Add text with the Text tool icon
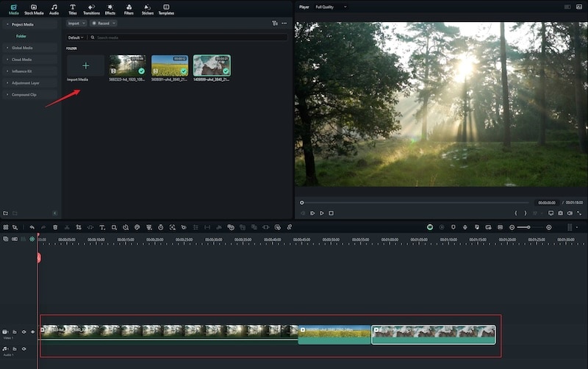The width and height of the screenshot is (588, 369). click(x=102, y=227)
